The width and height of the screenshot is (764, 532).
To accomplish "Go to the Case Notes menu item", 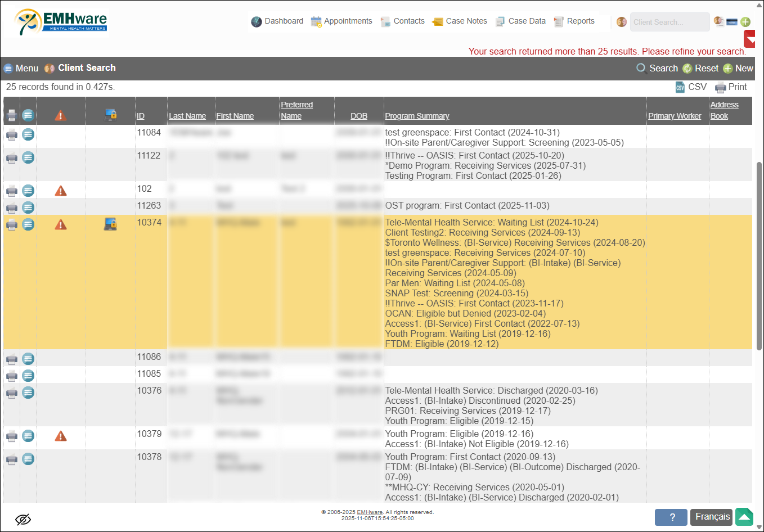I will (x=460, y=21).
